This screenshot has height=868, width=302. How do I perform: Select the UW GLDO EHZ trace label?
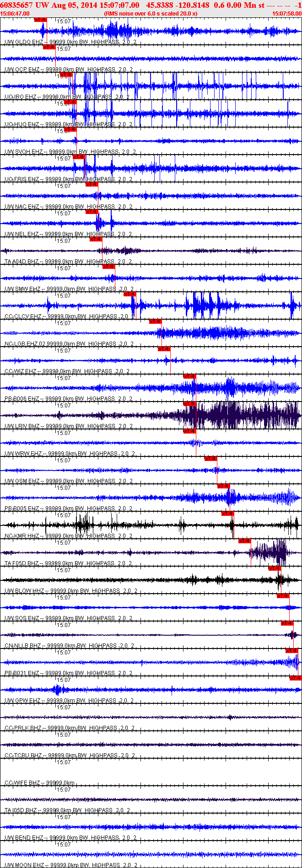[x=70, y=42]
